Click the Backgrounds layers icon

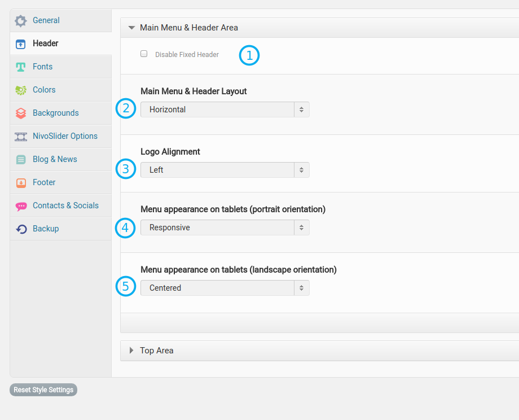pyautogui.click(x=21, y=113)
